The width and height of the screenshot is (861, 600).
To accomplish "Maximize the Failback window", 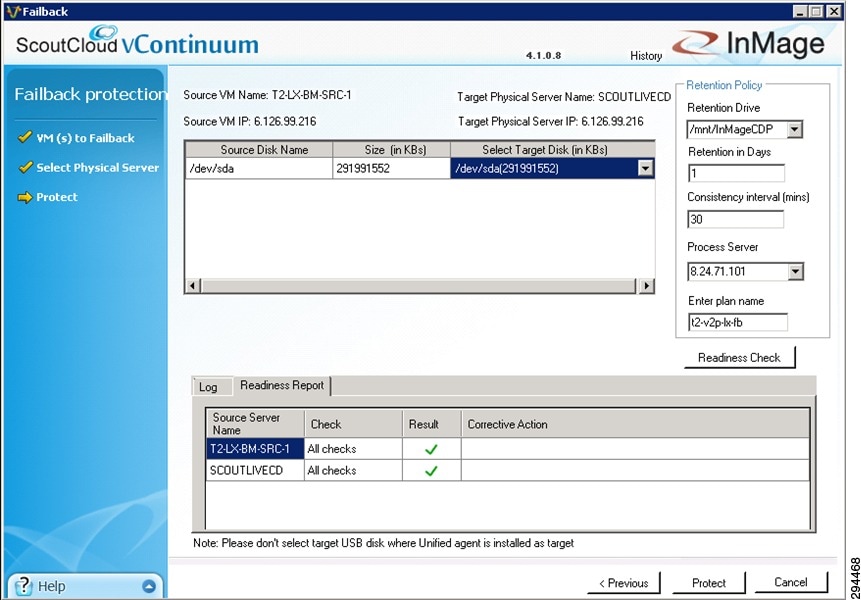I will click(x=817, y=11).
